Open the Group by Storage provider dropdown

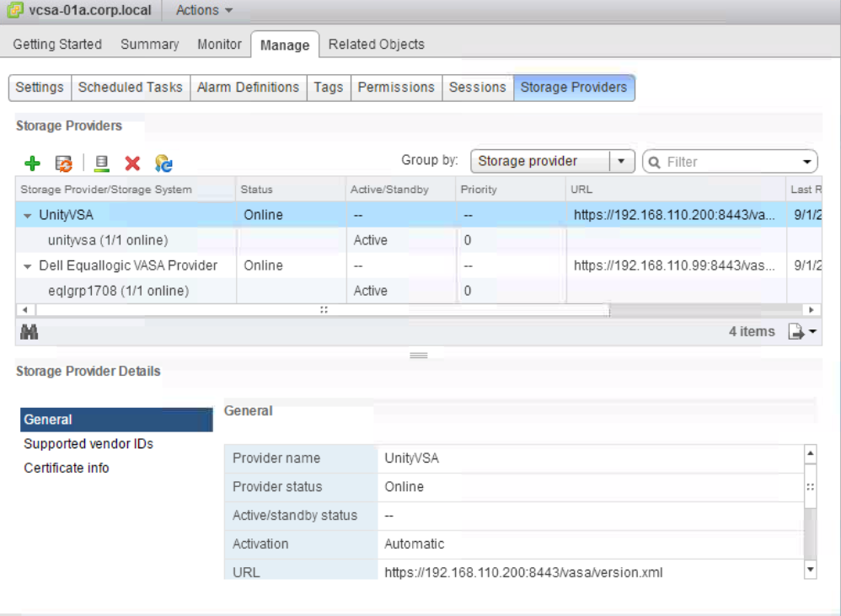pos(621,161)
